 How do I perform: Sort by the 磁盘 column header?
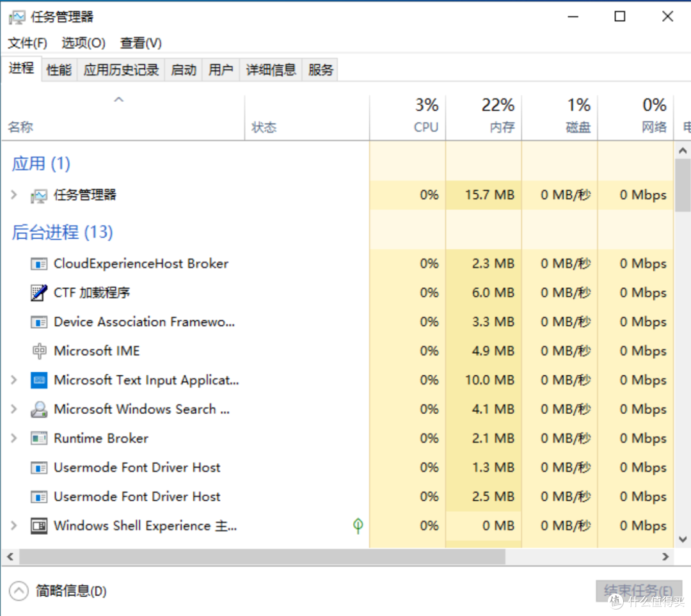click(560, 118)
